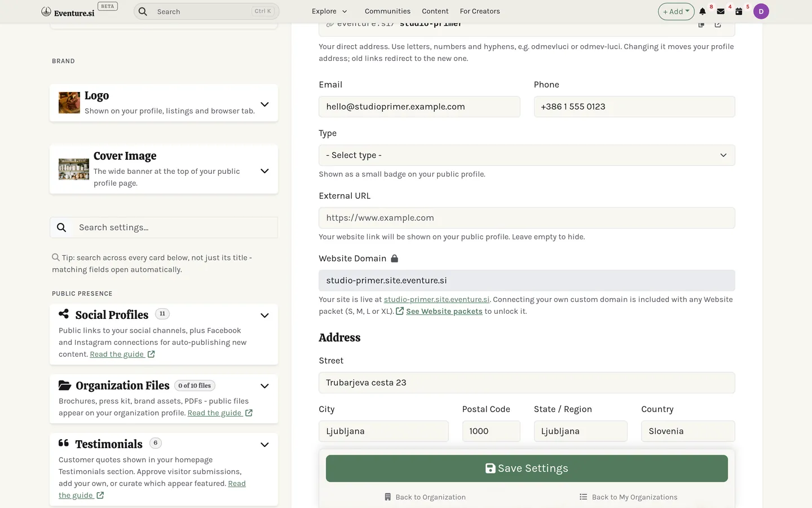The image size is (812, 508).
Task: Go to Communities in top navigation
Action: [387, 11]
